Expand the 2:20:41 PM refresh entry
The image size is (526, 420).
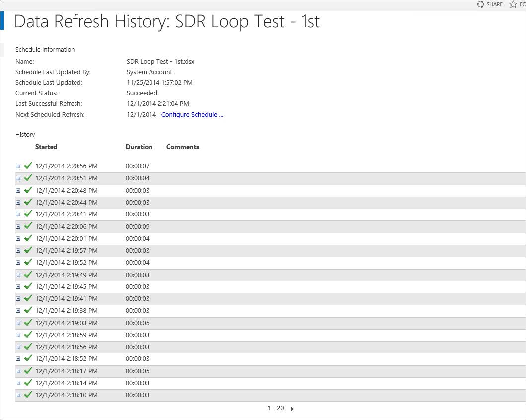tap(18, 214)
